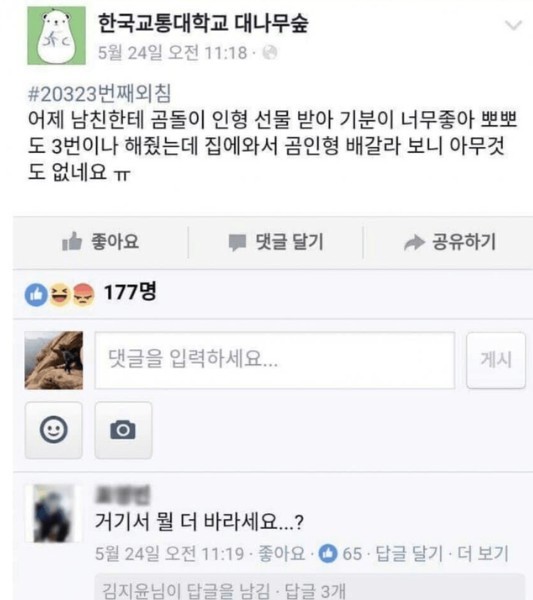Open the #20323번째외침 hashtag
The image size is (533, 600).
click(x=99, y=94)
